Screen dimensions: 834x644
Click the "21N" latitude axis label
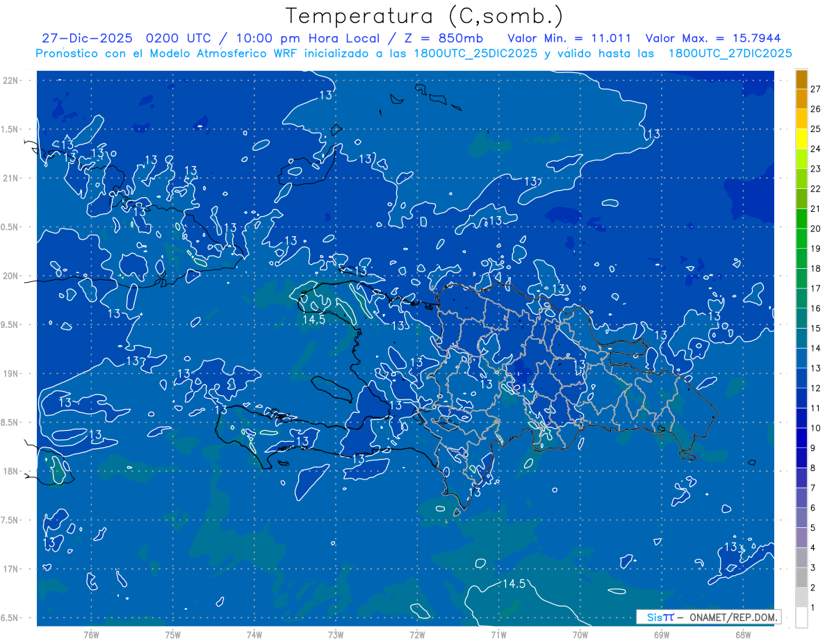click(x=10, y=178)
